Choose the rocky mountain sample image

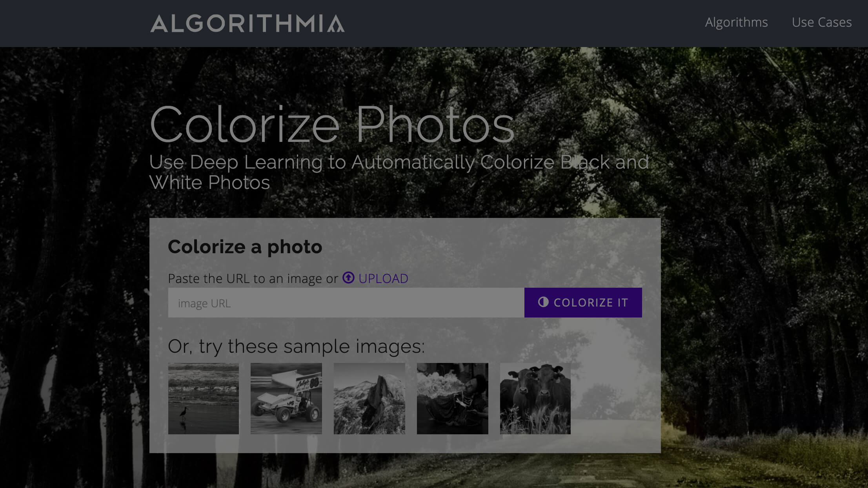coord(369,398)
